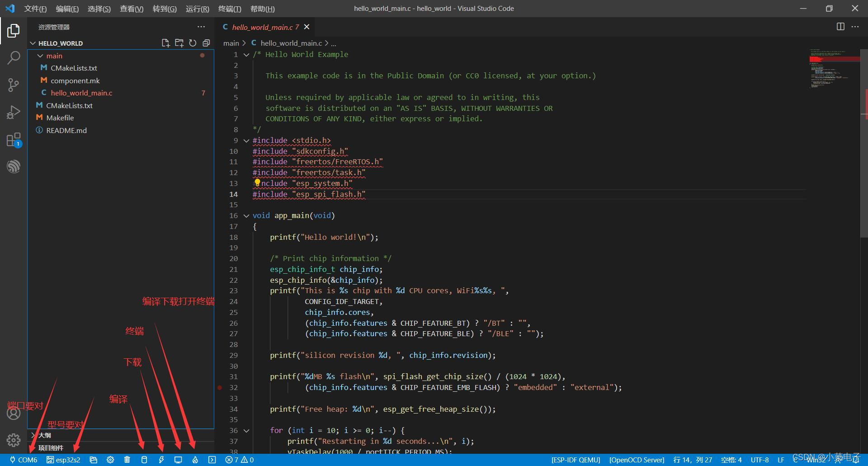The image size is (868, 466).
Task: Close the hello_world_main.c tab
Action: click(x=307, y=27)
